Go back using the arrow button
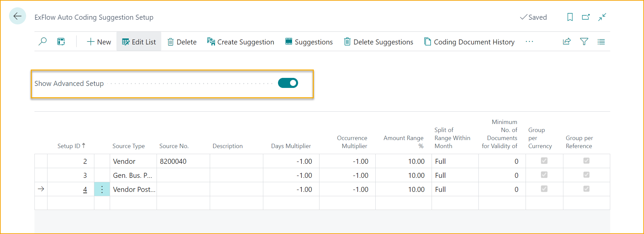Viewport: 644px width, 234px height. click(17, 16)
